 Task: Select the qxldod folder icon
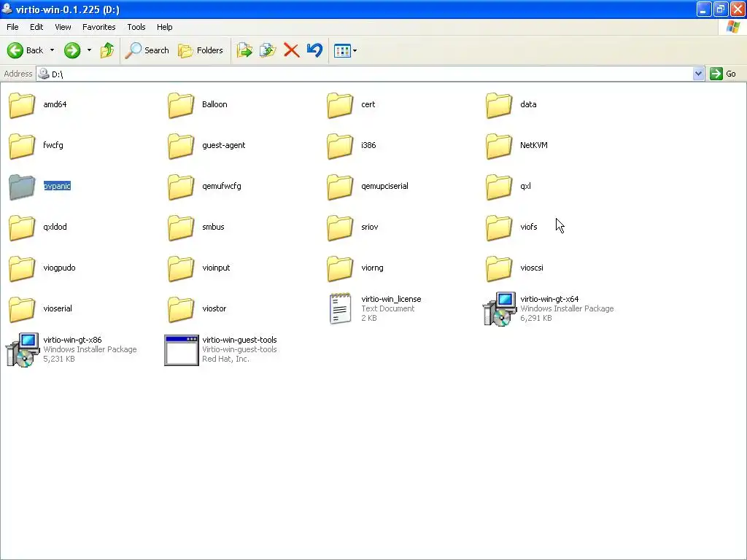click(x=22, y=227)
